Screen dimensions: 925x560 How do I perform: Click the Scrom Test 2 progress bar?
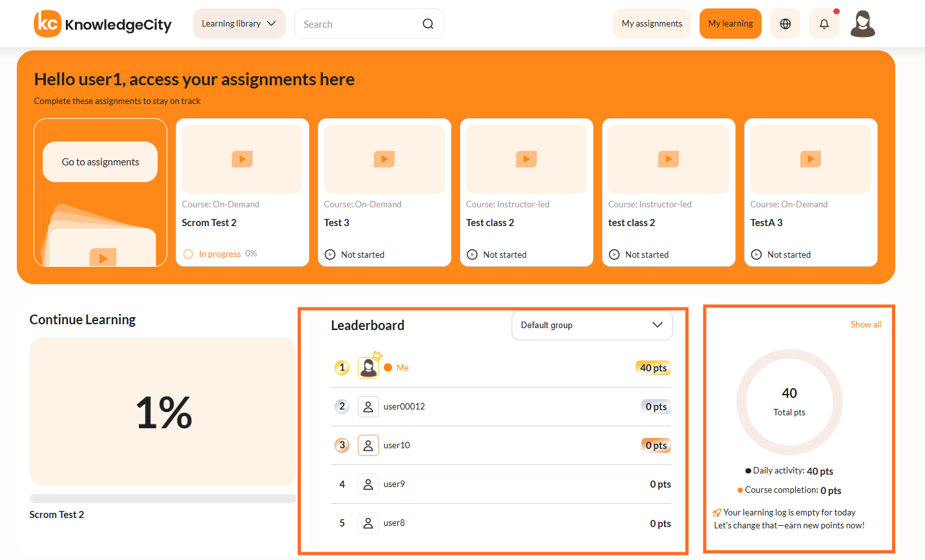point(163,499)
